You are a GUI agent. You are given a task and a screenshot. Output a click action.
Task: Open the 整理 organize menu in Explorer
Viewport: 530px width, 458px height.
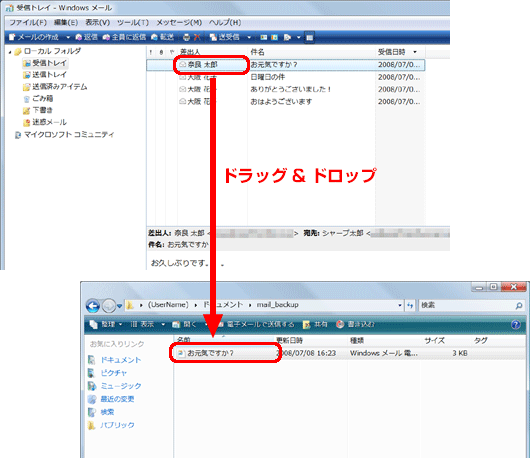pos(106,324)
